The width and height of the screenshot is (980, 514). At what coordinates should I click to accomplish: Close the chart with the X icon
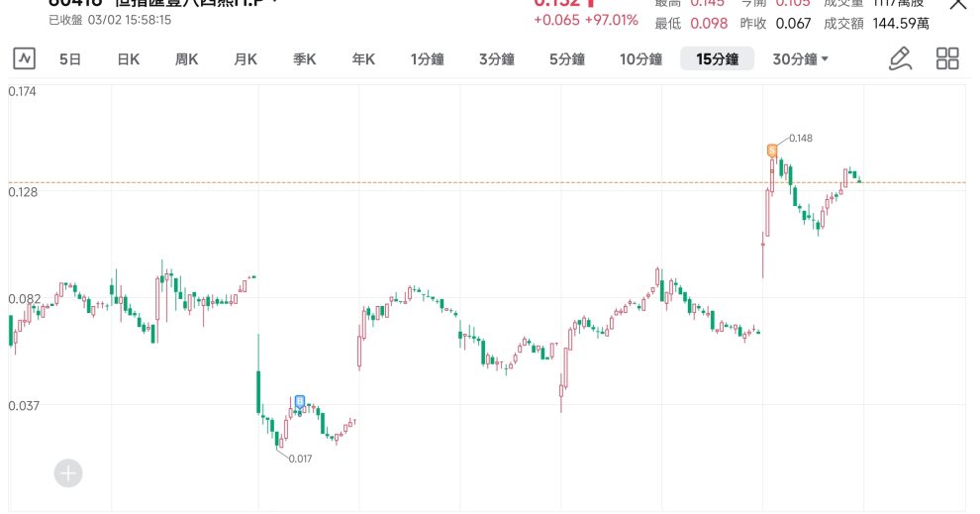click(958, 4)
